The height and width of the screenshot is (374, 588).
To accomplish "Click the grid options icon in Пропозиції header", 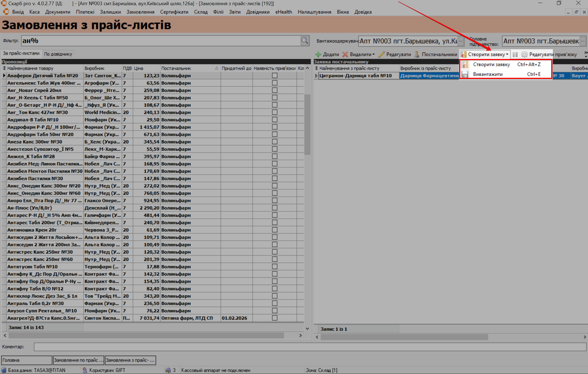I will point(4,68).
